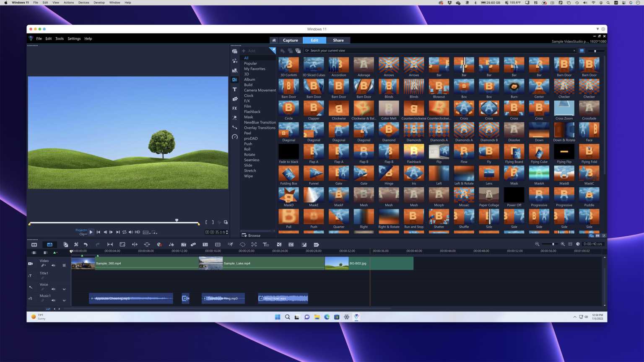Click the Storyboard View icon
644x362 pixels.
[x=34, y=244]
